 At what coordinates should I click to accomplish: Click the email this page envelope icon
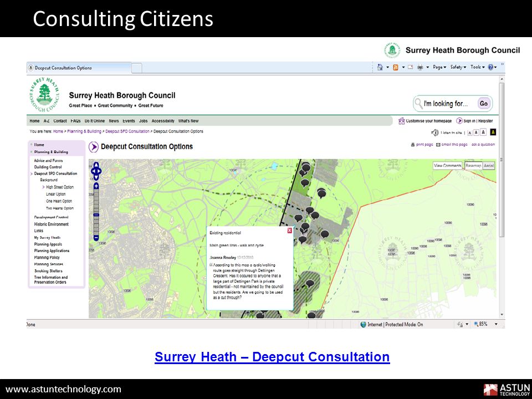tap(438, 145)
